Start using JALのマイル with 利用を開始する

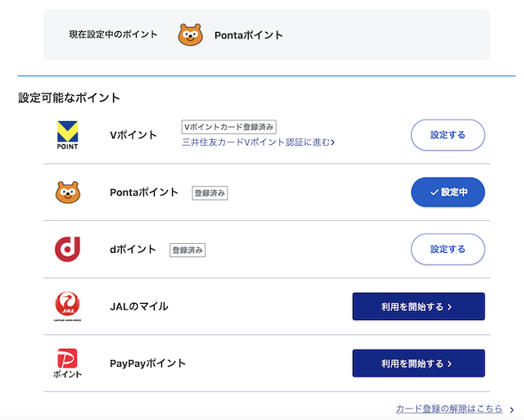(x=418, y=306)
